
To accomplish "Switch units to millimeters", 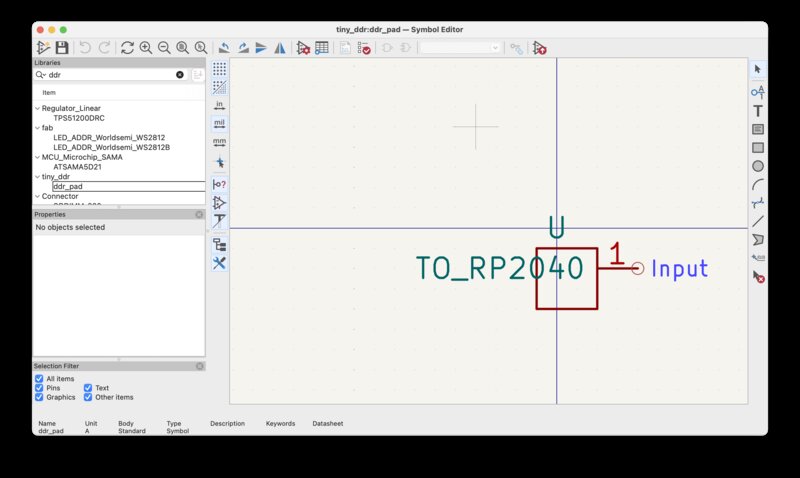I will pos(219,142).
